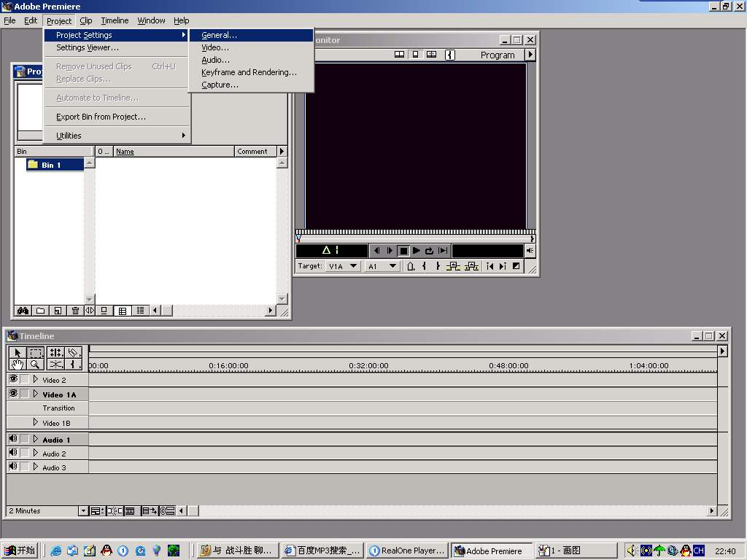Choose Keyframe and Rendering... menu entry
The height and width of the screenshot is (560, 747).
tap(251, 72)
